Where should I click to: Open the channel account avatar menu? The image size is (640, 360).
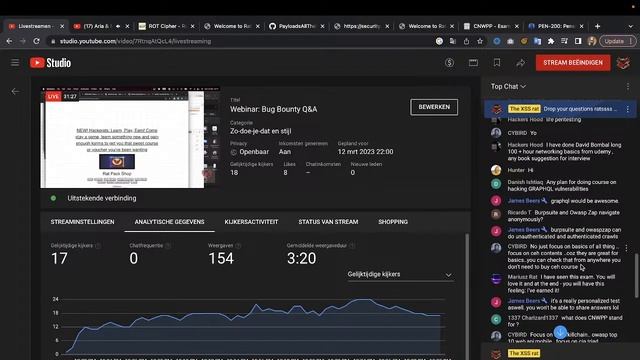(623, 63)
